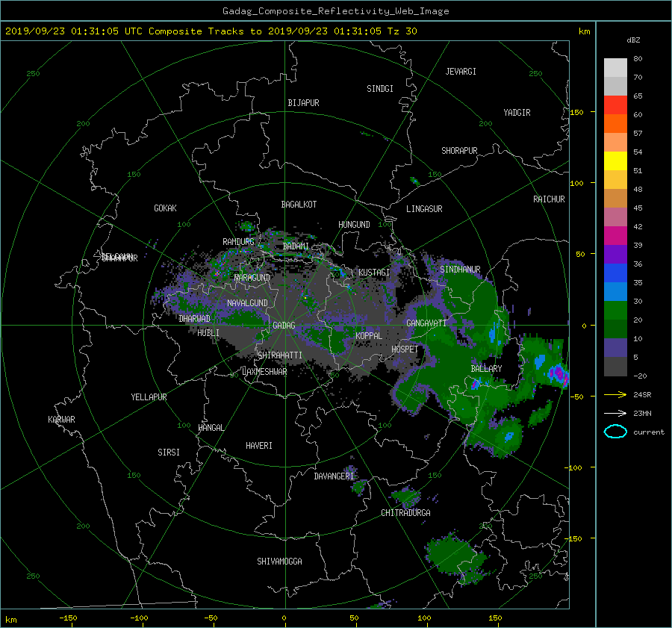The image size is (672, 628).
Task: Click the 24SR legend label
Action: tap(642, 395)
